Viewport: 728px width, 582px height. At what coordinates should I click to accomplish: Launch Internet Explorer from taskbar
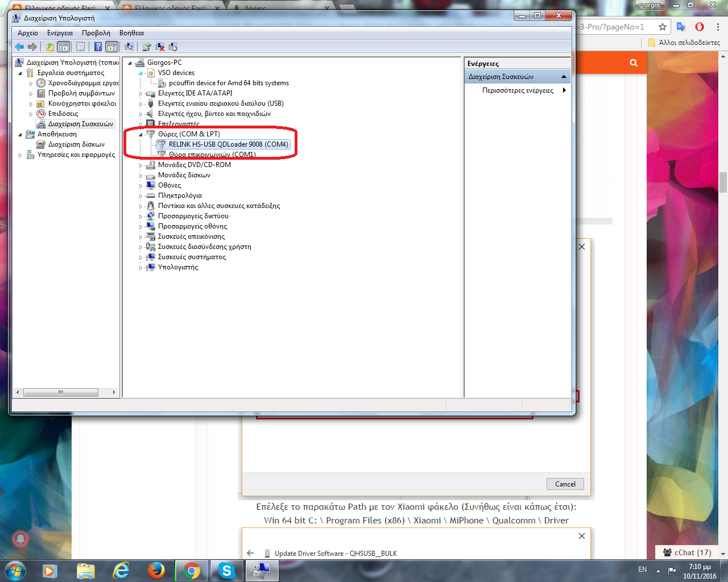point(121,570)
